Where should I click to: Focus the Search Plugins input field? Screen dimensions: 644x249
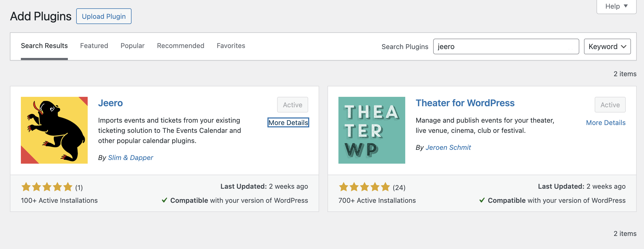click(x=506, y=46)
